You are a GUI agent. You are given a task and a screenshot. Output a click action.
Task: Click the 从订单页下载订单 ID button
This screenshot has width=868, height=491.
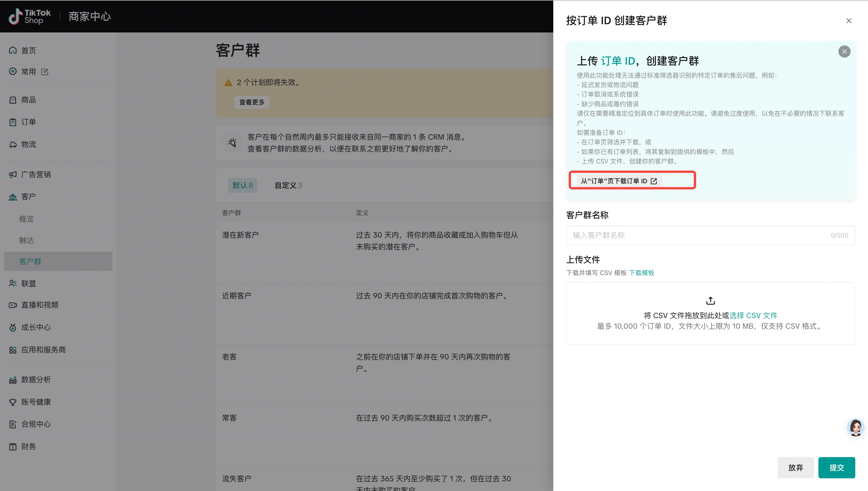pos(618,181)
